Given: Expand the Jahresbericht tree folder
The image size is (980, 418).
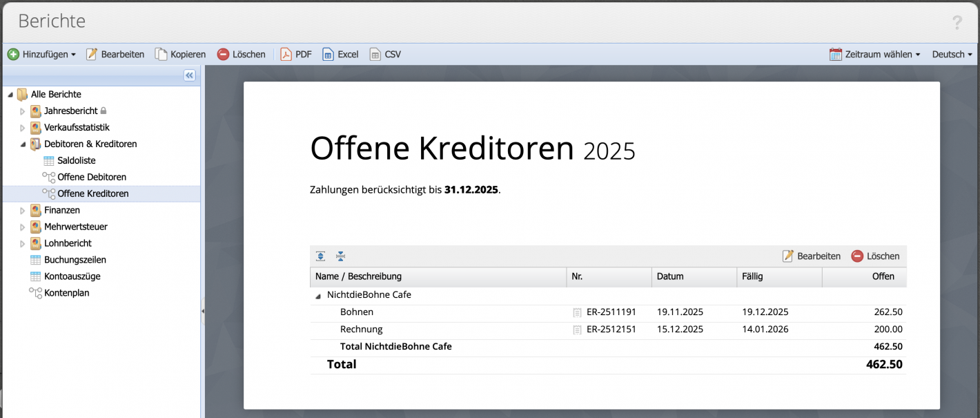Looking at the screenshot, I should (23, 111).
